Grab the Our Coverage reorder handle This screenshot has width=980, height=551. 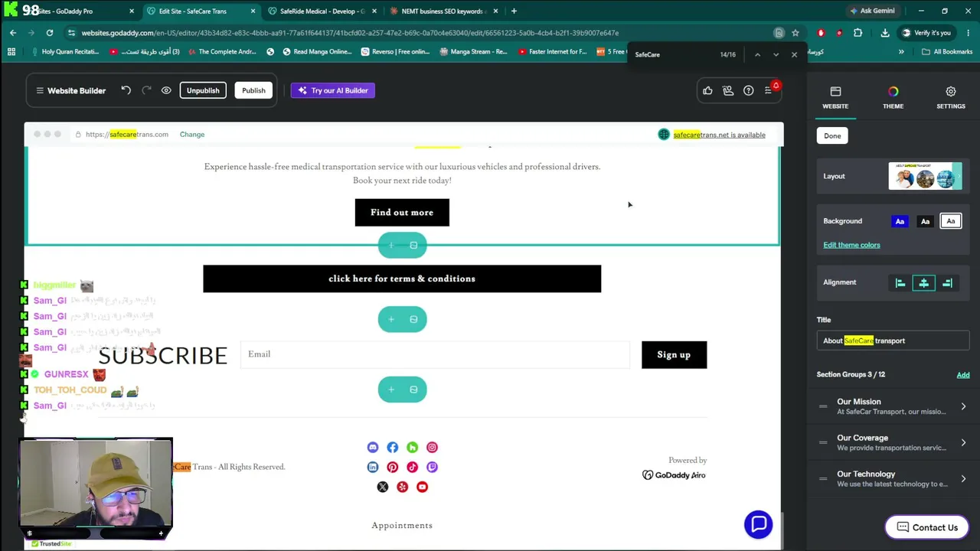pos(823,442)
